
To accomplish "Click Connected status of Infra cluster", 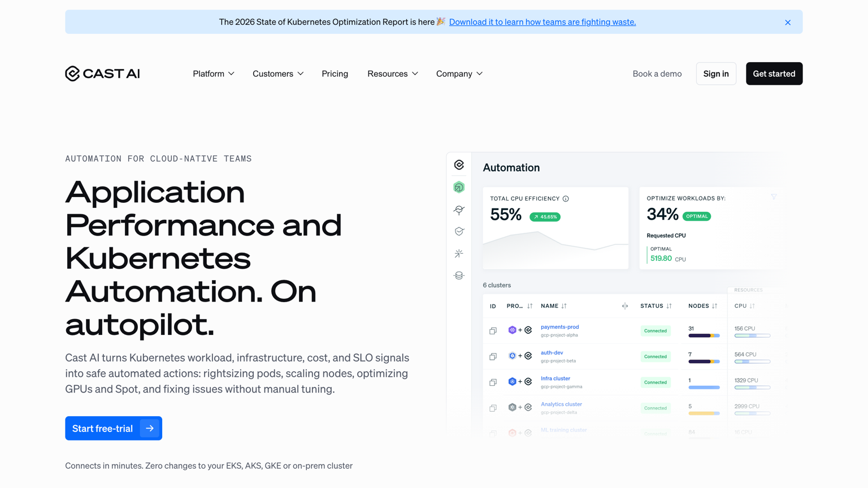I will (656, 382).
